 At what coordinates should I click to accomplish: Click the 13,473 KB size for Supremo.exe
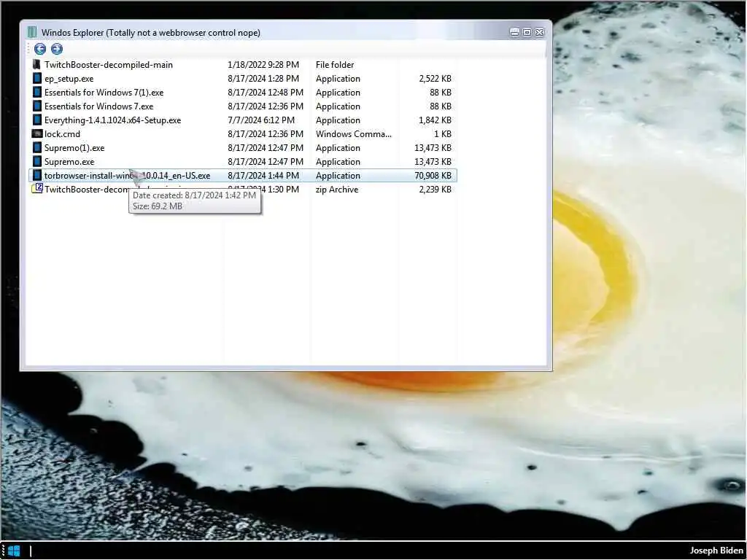pos(433,161)
